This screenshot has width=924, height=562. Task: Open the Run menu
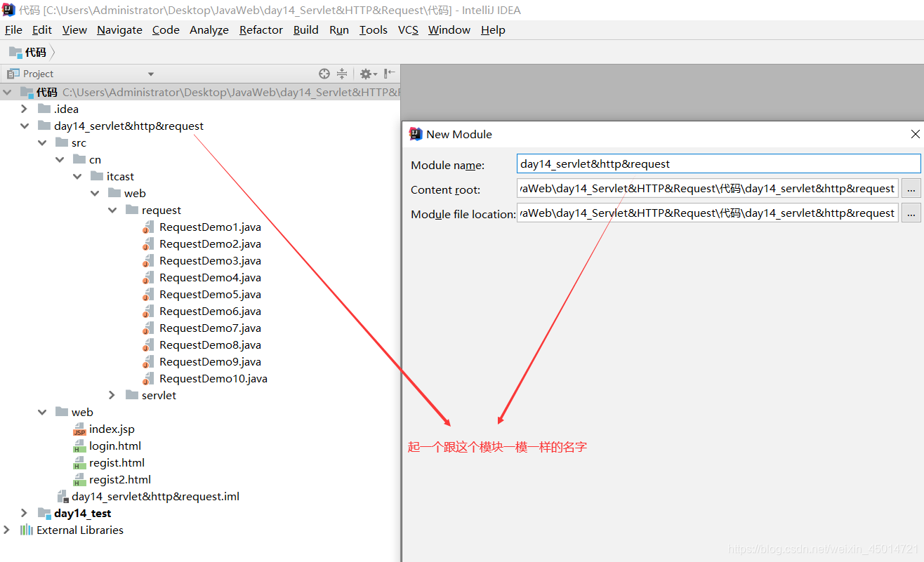tap(339, 29)
